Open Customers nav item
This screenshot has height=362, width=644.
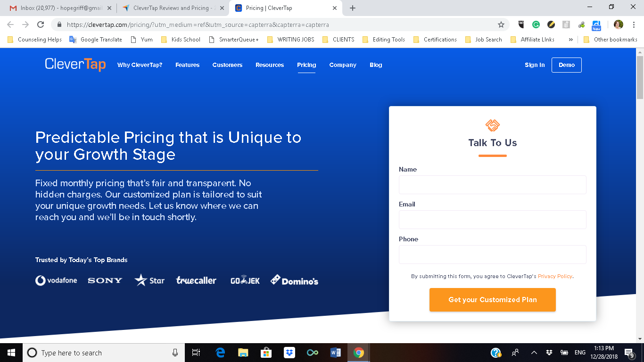[x=227, y=65]
